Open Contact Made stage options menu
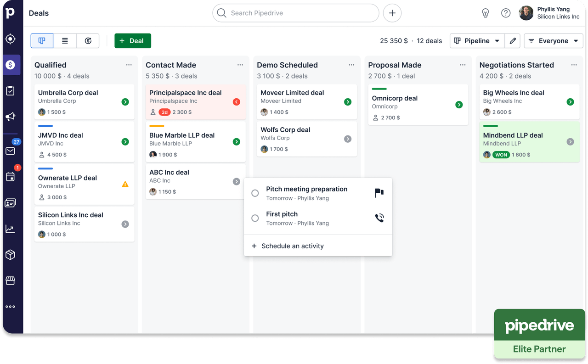Screen dimensions: 588x364 pyautogui.click(x=240, y=65)
